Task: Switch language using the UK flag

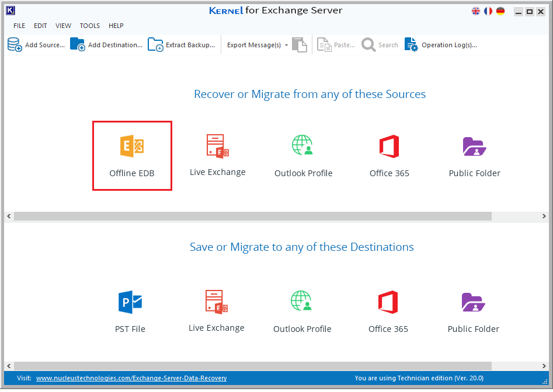Action: tap(476, 11)
